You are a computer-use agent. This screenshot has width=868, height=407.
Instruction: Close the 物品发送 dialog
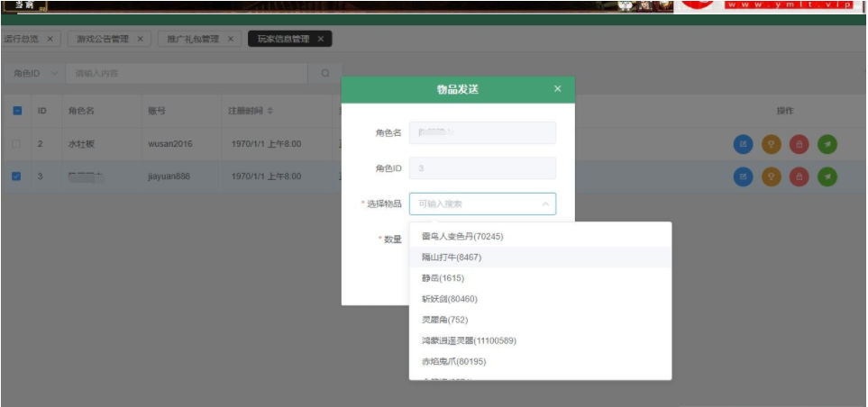(x=557, y=89)
